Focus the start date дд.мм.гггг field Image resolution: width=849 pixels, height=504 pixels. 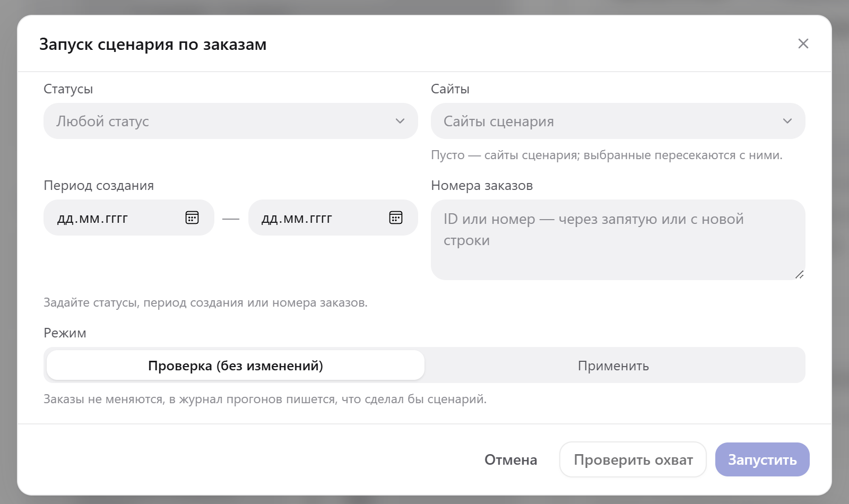point(129,218)
